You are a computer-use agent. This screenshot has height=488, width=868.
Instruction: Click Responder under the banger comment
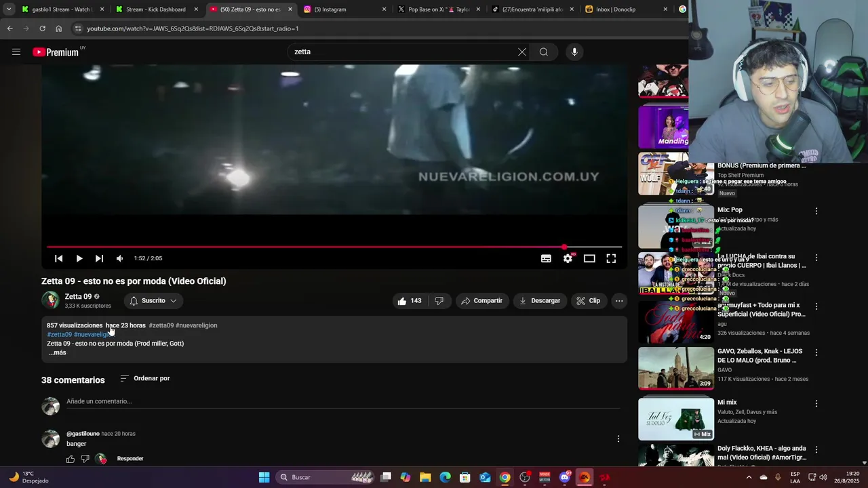click(130, 459)
